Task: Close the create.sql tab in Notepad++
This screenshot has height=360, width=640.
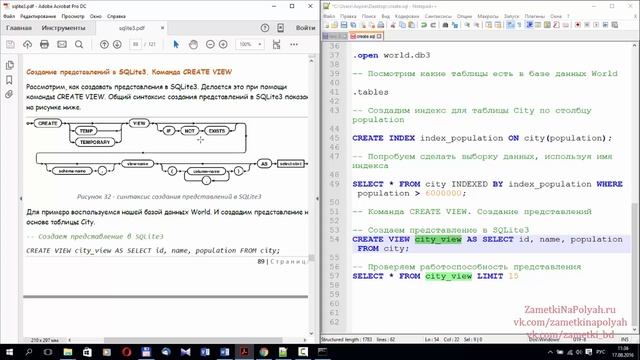Action: (379, 36)
